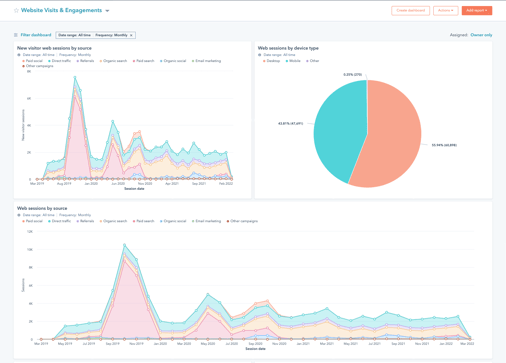This screenshot has height=363, width=506.
Task: Toggle Paid social legend in New visitor web sessions chart
Action: [32, 61]
